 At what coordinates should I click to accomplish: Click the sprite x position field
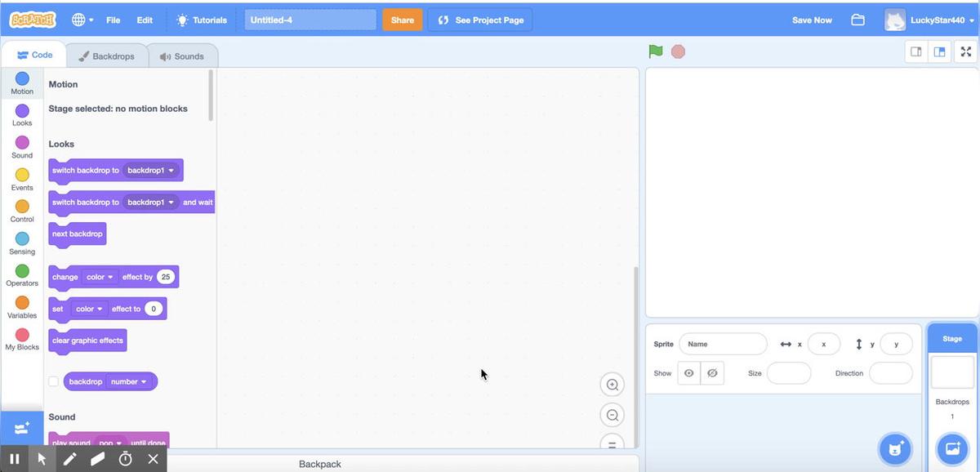click(823, 344)
